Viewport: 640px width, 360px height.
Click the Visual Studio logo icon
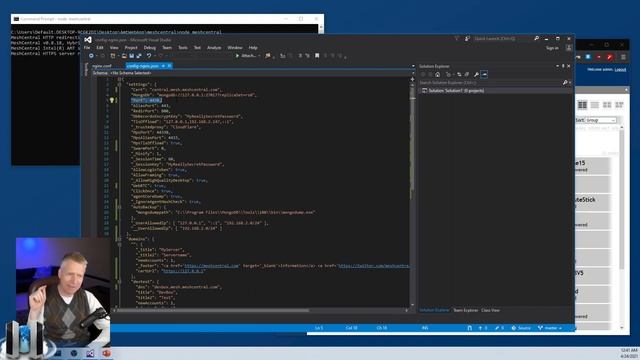tap(88, 40)
